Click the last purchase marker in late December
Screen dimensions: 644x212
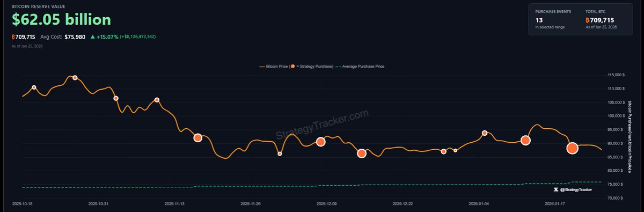click(x=455, y=150)
